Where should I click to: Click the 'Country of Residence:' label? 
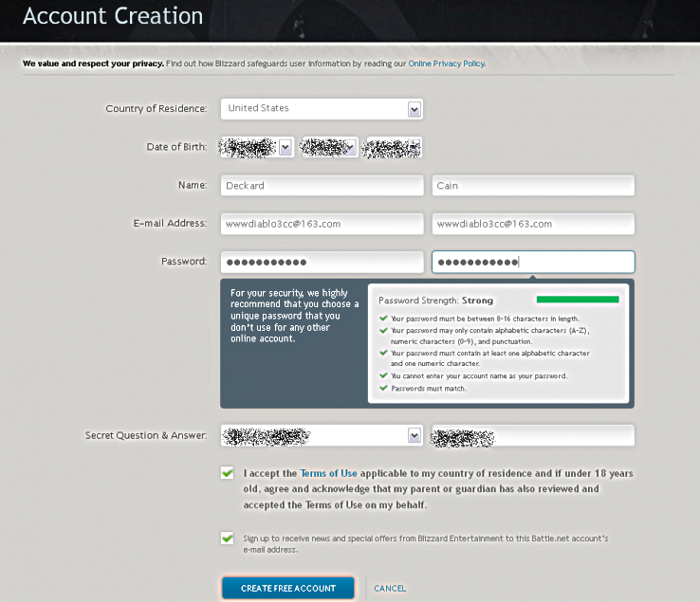(157, 108)
